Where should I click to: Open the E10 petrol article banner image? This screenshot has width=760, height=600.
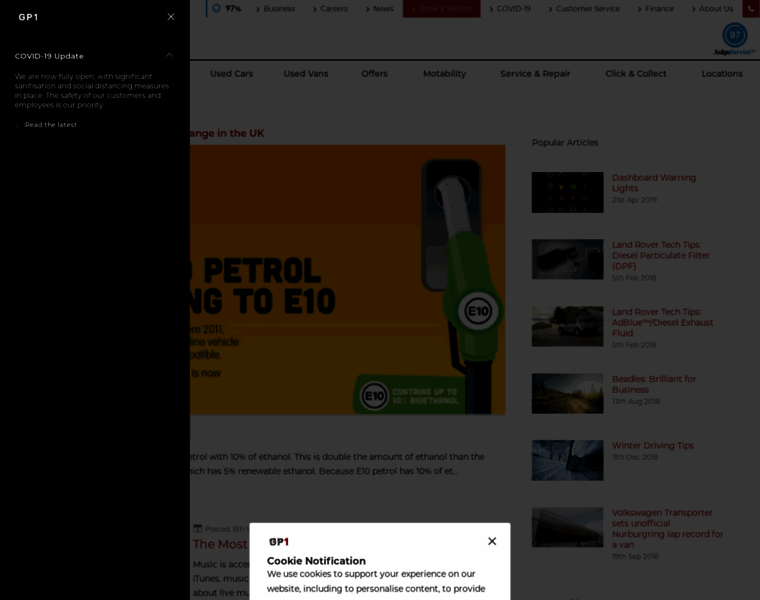348,280
